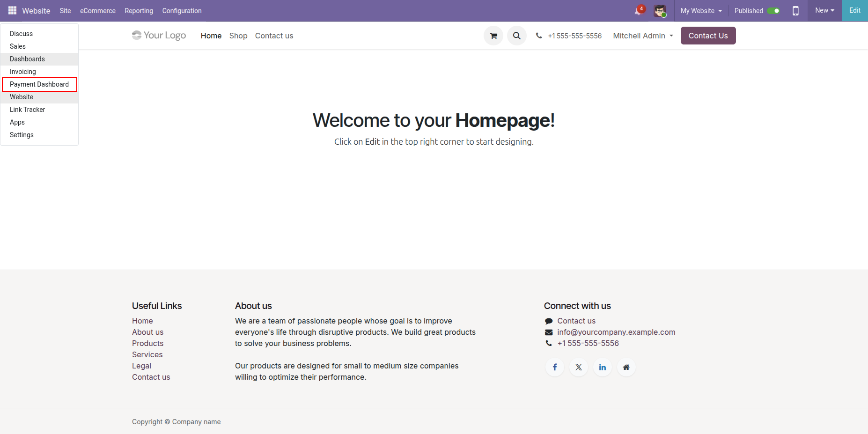This screenshot has height=434, width=868.
Task: Click the envelope icon in footer
Action: click(549, 332)
